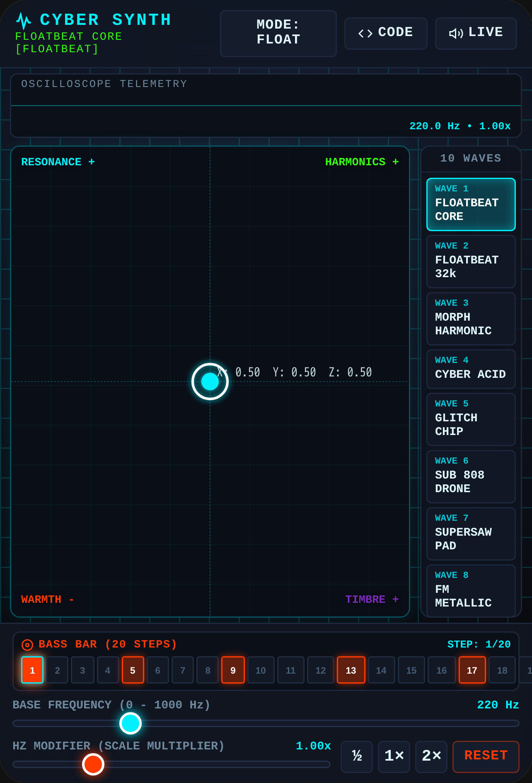
Task: Disable bass step 5
Action: pos(133,670)
